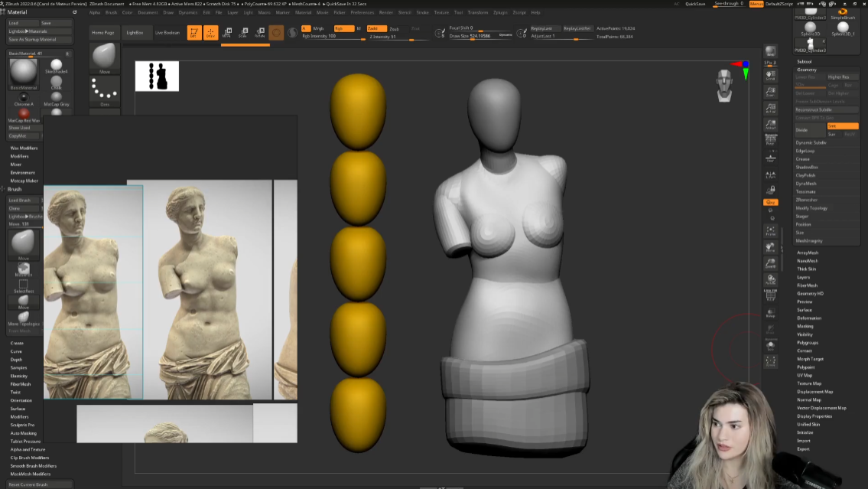
Task: Expand the DynaMesh section
Action: pos(806,184)
